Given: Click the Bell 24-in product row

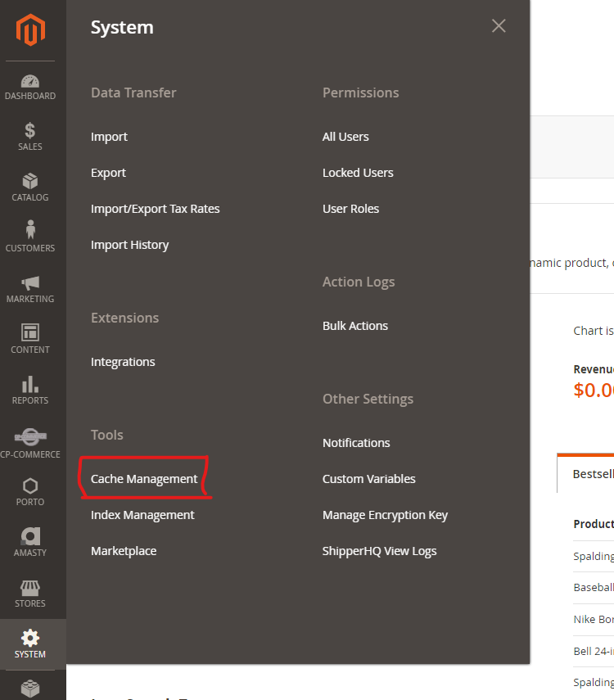Looking at the screenshot, I should 594,652.
